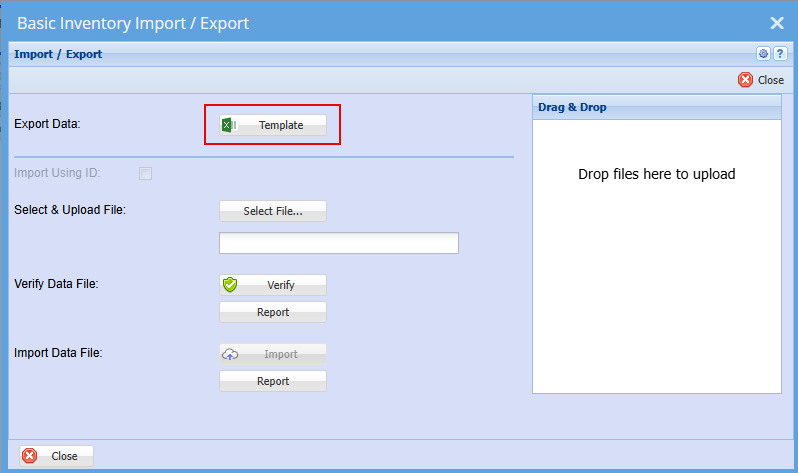The image size is (798, 473).
Task: Toggle the Import Using ID checkbox
Action: point(146,174)
